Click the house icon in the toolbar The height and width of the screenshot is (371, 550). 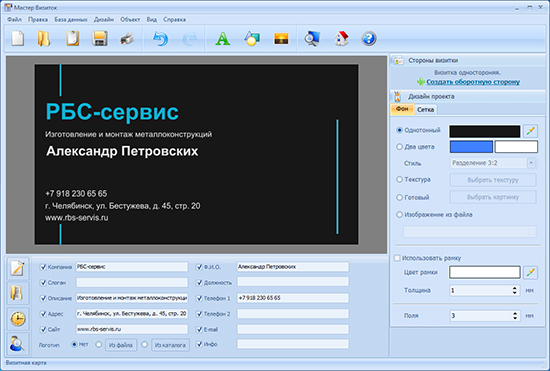coord(342,39)
